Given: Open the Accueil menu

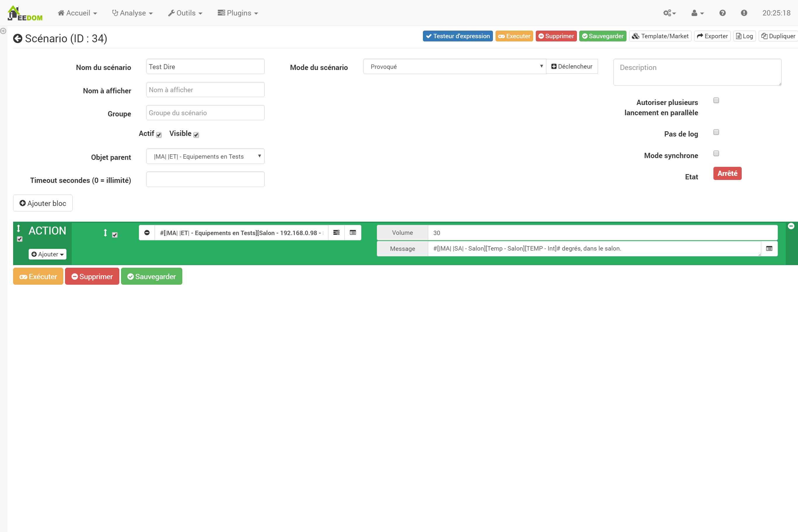Looking at the screenshot, I should 77,13.
